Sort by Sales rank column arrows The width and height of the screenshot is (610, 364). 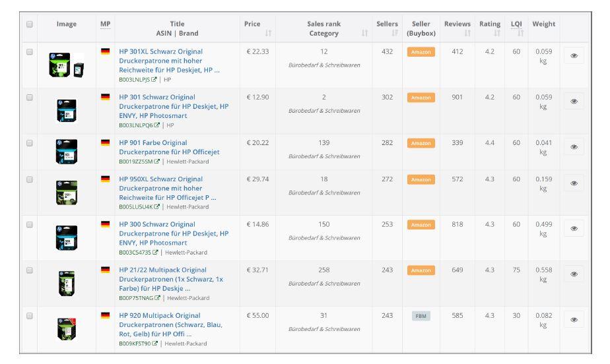pyautogui.click(x=364, y=33)
